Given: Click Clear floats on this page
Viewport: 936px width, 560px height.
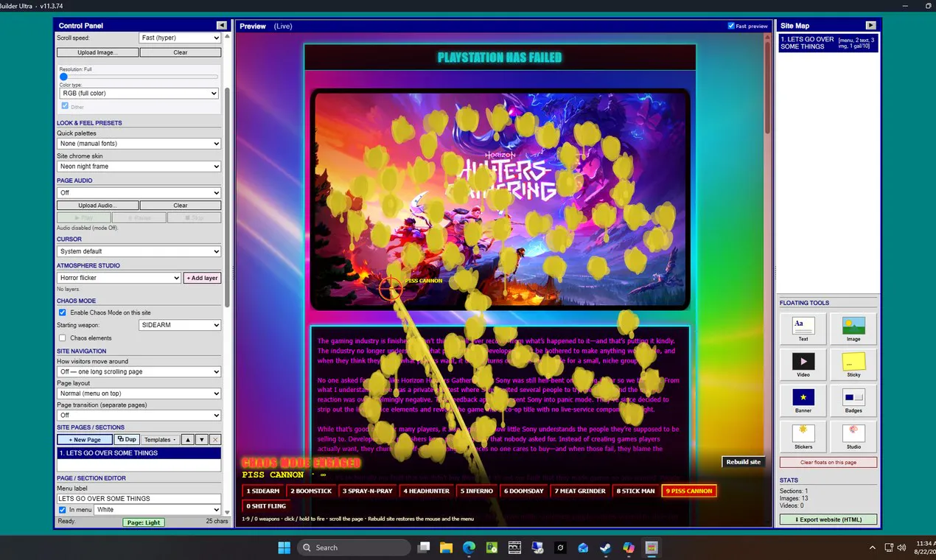Looking at the screenshot, I should (828, 462).
